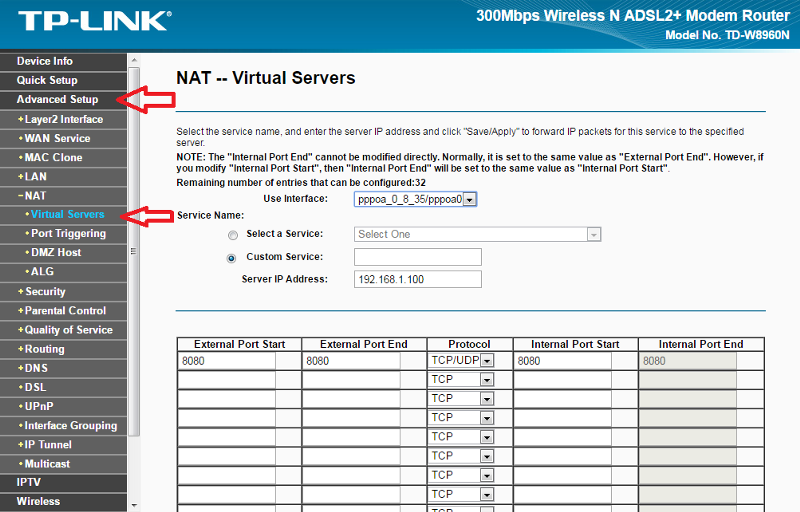Select the 'Custom Service' radio button
Screen dimensions: 800x512
tap(233, 258)
